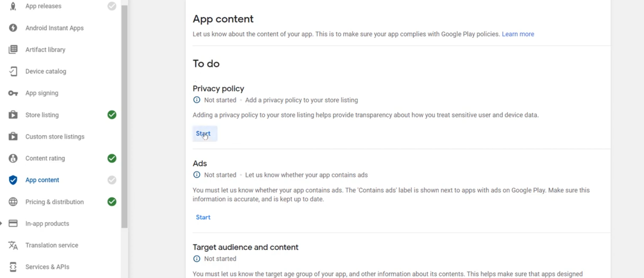
Task: Open Android Instant Apps lightning icon
Action: pyautogui.click(x=13, y=28)
